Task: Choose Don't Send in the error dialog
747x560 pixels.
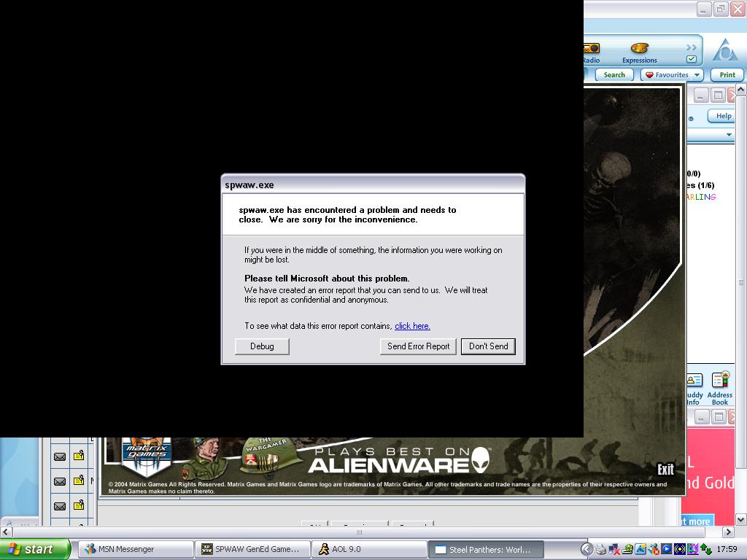Action: (x=488, y=346)
